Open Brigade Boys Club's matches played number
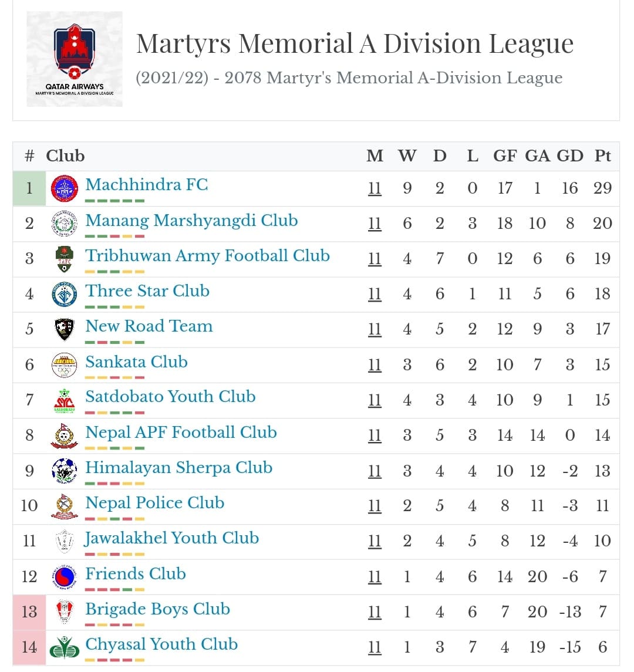Viewport: 634px width, 672px height. (375, 612)
